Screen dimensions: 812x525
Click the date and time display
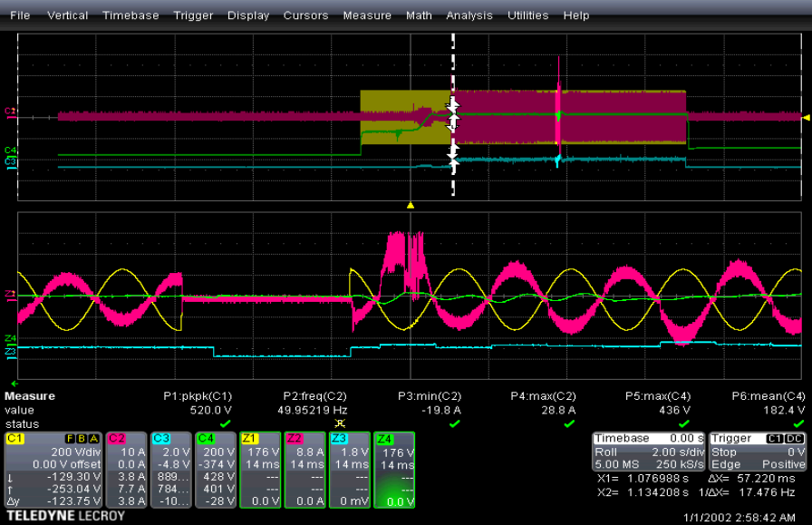(x=739, y=517)
